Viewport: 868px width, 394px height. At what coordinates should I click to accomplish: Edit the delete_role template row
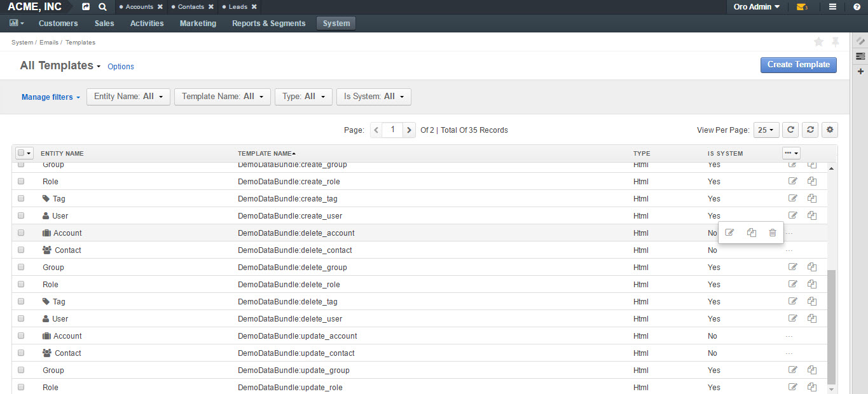pos(792,284)
